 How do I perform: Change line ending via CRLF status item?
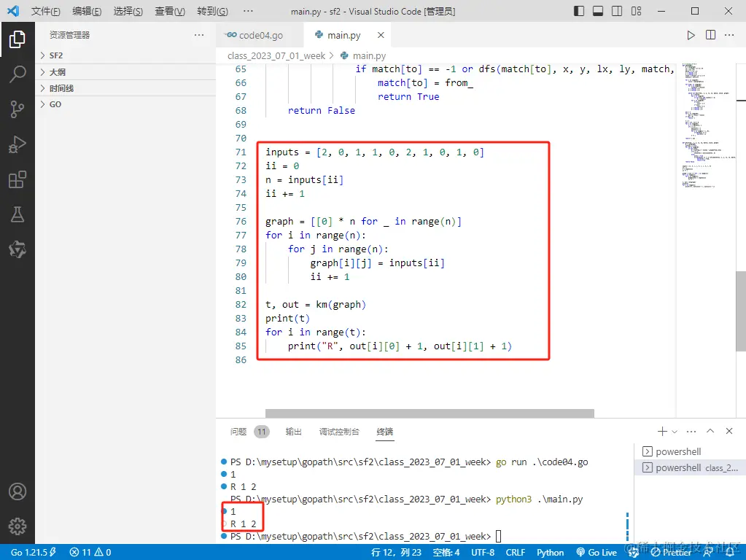tap(516, 553)
